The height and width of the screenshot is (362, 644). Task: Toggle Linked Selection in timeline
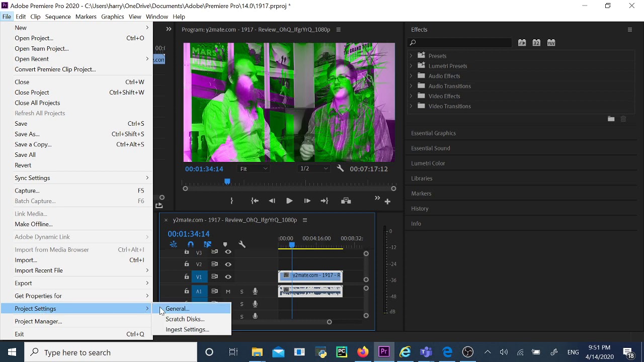tap(207, 244)
